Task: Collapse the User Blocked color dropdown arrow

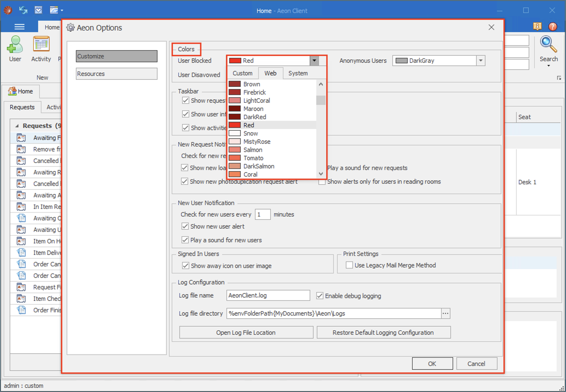Action: 314,61
